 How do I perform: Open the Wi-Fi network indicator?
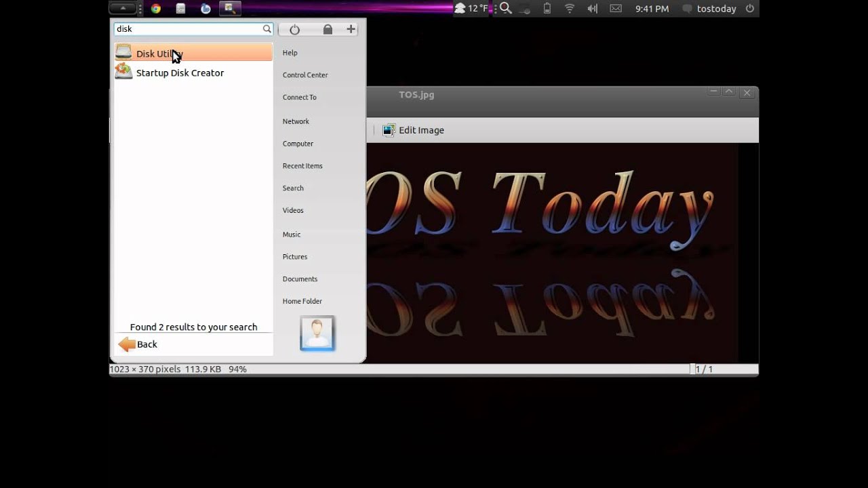tap(570, 9)
